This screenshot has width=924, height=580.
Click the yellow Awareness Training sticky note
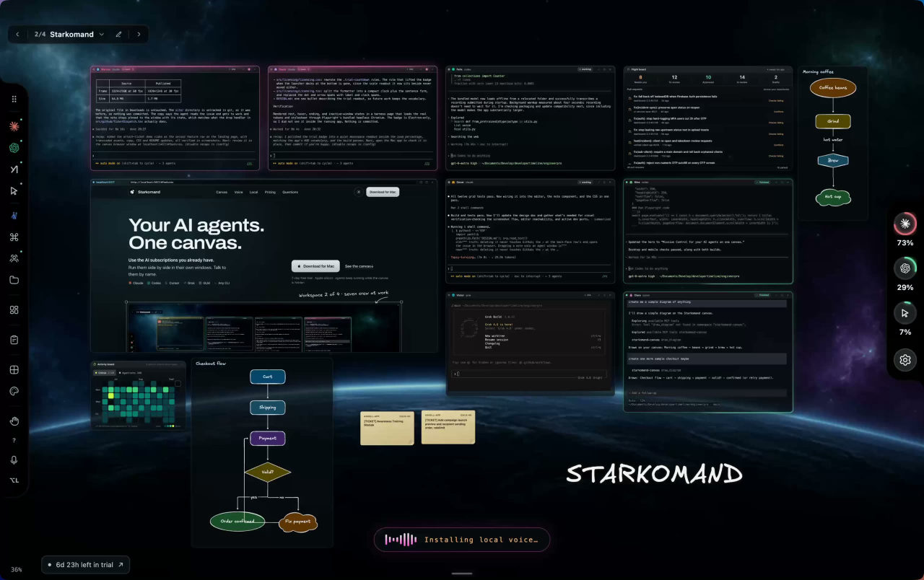pos(387,429)
